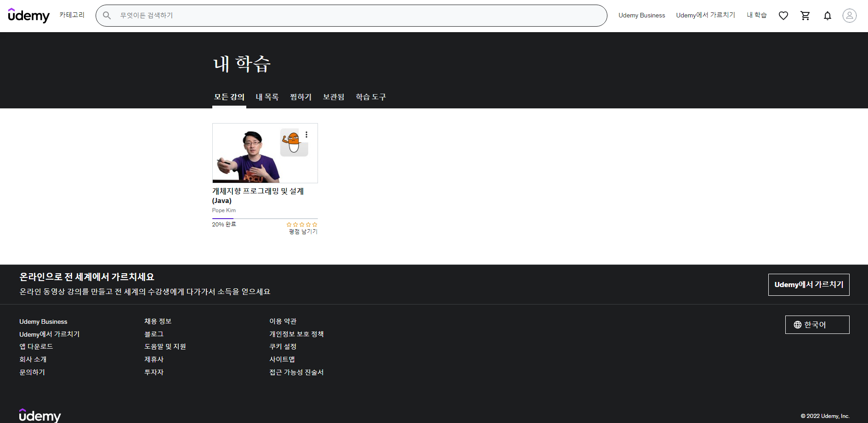Click Udemy Business in the header

point(641,15)
